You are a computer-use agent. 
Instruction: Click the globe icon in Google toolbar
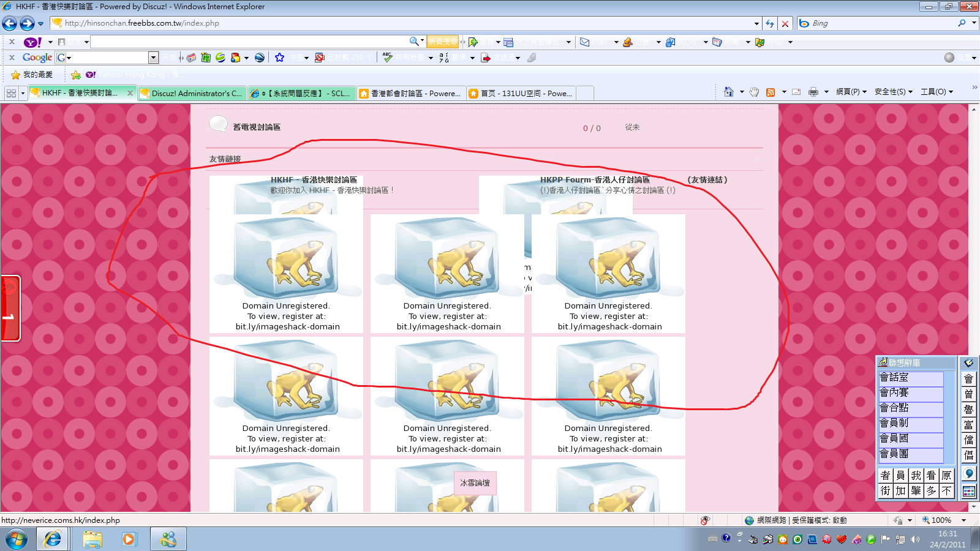tap(260, 58)
